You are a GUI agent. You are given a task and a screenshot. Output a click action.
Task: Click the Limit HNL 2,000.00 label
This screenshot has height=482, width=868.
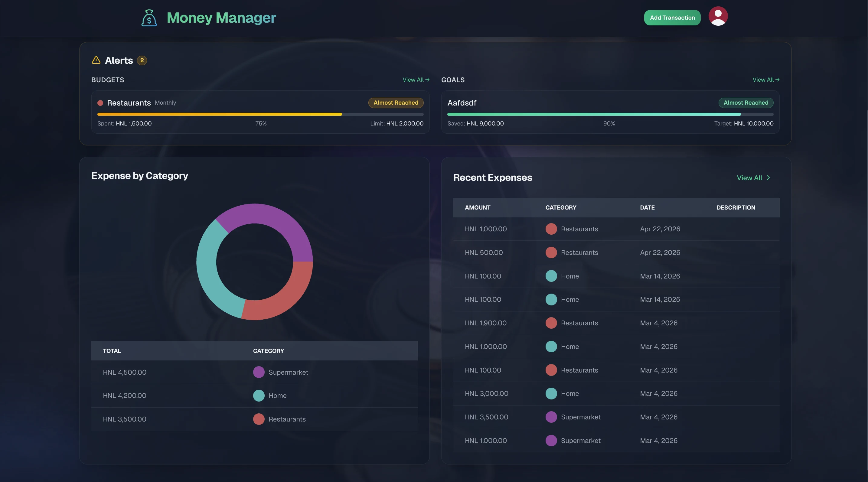396,124
